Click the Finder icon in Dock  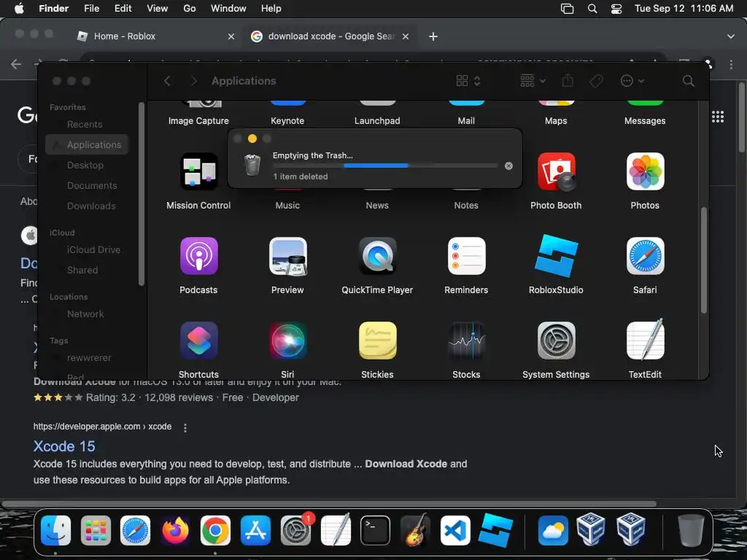[x=55, y=530]
